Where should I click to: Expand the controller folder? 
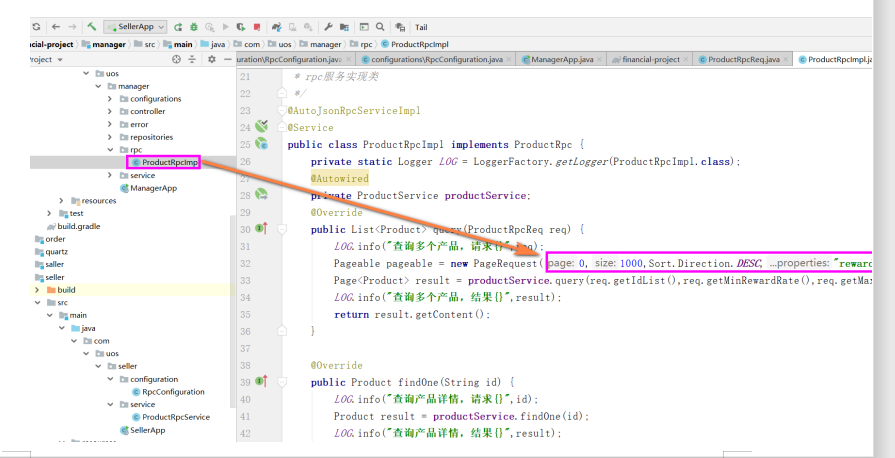tap(110, 111)
